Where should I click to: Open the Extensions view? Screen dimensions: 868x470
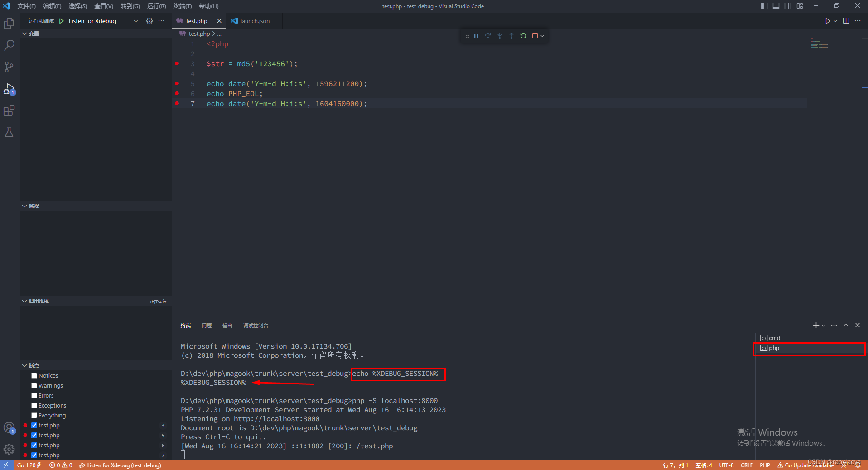coord(9,110)
